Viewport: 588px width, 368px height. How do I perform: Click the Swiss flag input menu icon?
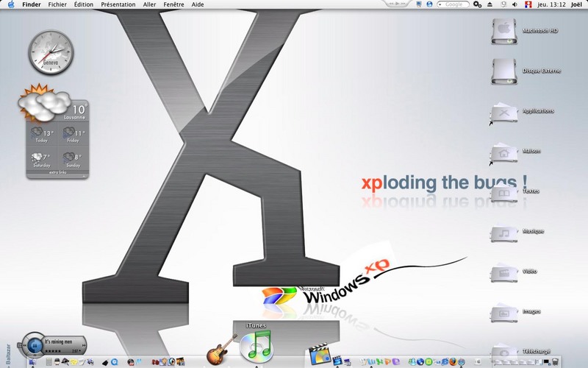pyautogui.click(x=528, y=4)
